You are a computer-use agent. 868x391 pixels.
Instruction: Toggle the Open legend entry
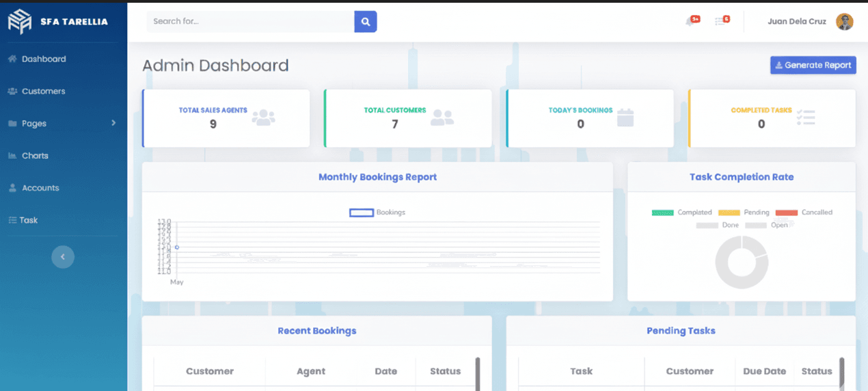(766, 225)
